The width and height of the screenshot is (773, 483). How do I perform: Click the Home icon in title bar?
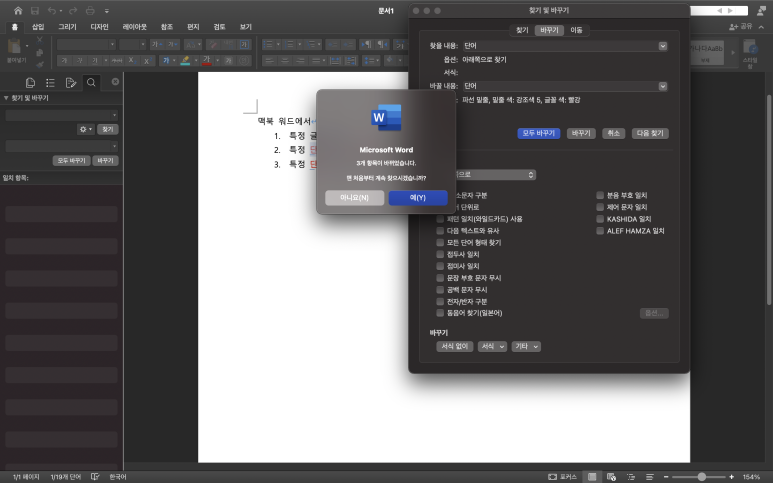pyautogui.click(x=18, y=10)
